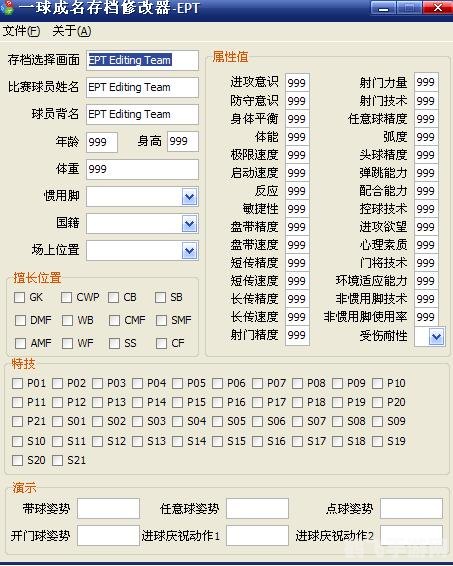This screenshot has width=453, height=566.
Task: Select the 点球姿势 input field
Action: pos(411,509)
